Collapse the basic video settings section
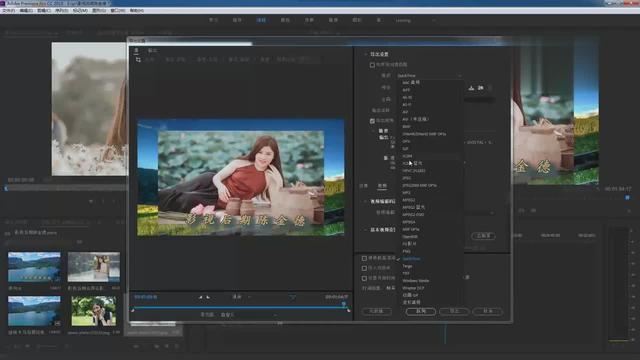This screenshot has width=640, height=360. pyautogui.click(x=366, y=230)
